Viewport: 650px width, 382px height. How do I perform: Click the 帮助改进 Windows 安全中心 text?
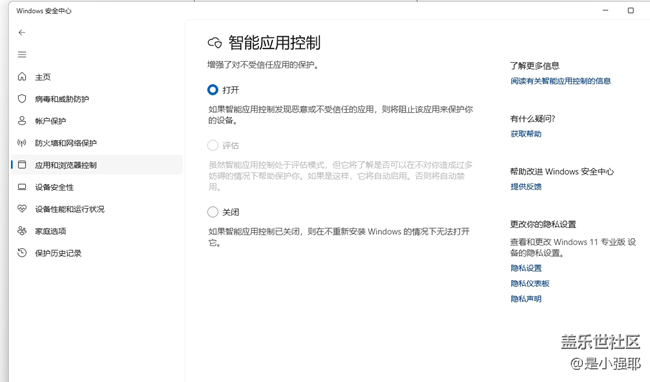[562, 172]
